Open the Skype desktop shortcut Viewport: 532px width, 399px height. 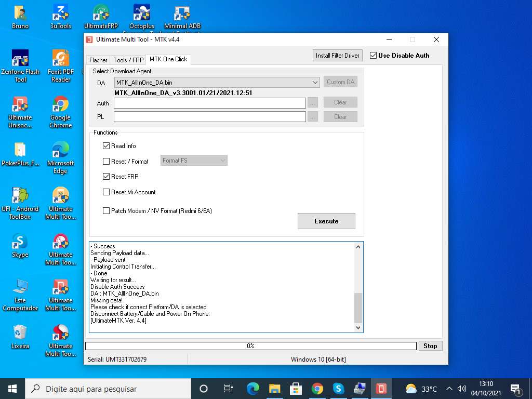point(20,246)
